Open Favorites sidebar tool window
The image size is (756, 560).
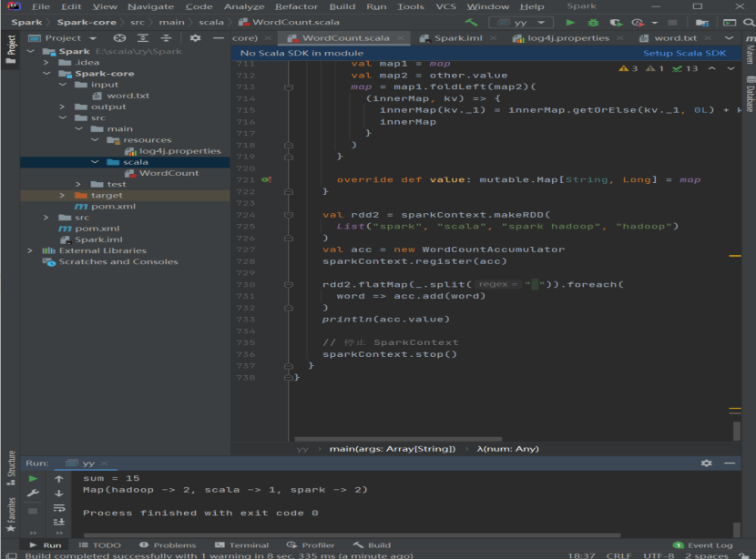point(11,514)
